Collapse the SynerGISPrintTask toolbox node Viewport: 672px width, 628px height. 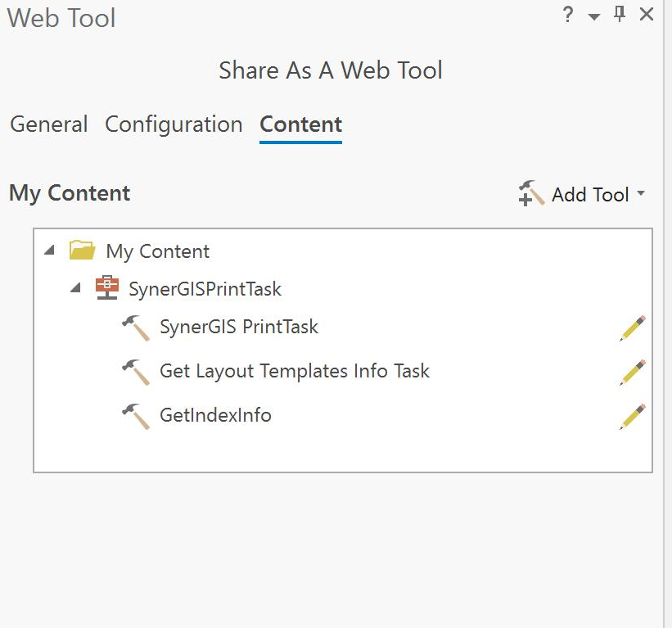pos(75,288)
